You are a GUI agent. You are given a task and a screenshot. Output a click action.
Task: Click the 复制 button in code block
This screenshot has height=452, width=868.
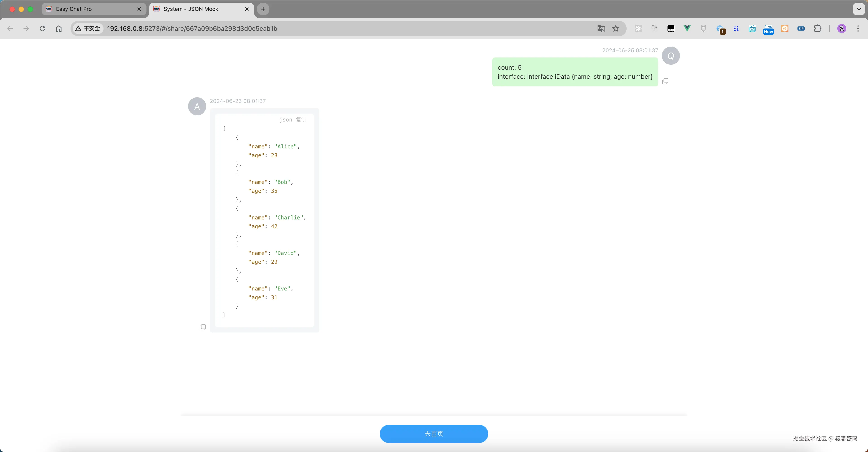(x=301, y=120)
